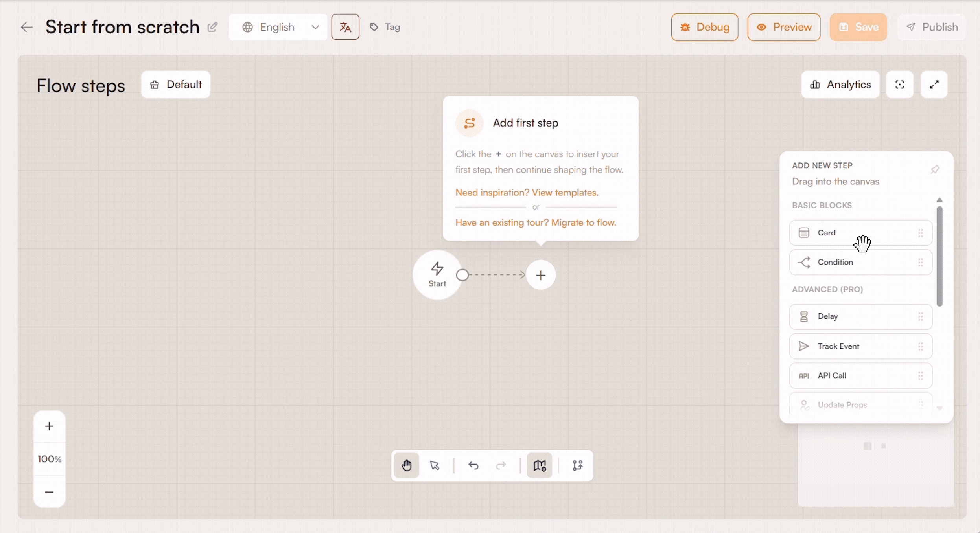The image size is (980, 533).
Task: Redo the last action
Action: click(501, 465)
